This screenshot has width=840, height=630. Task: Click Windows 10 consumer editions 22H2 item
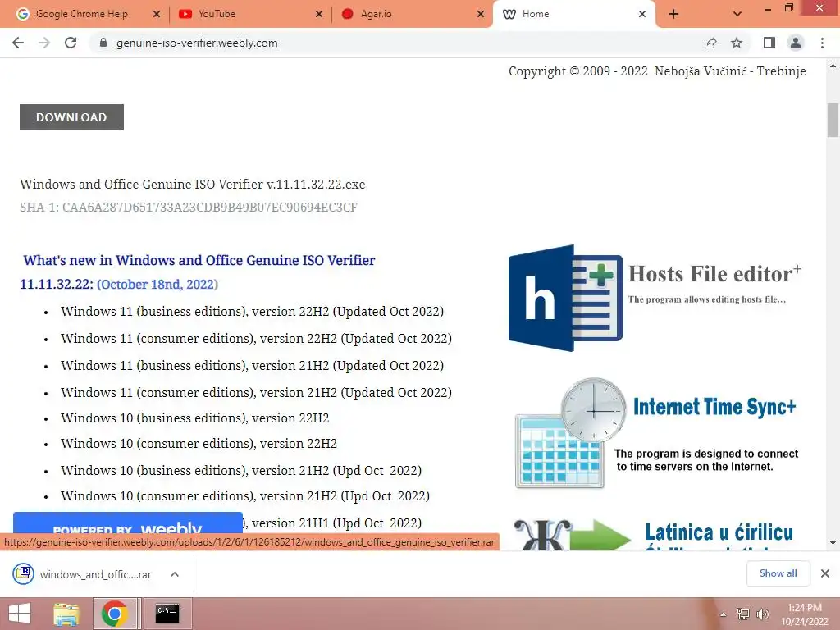[199, 444]
